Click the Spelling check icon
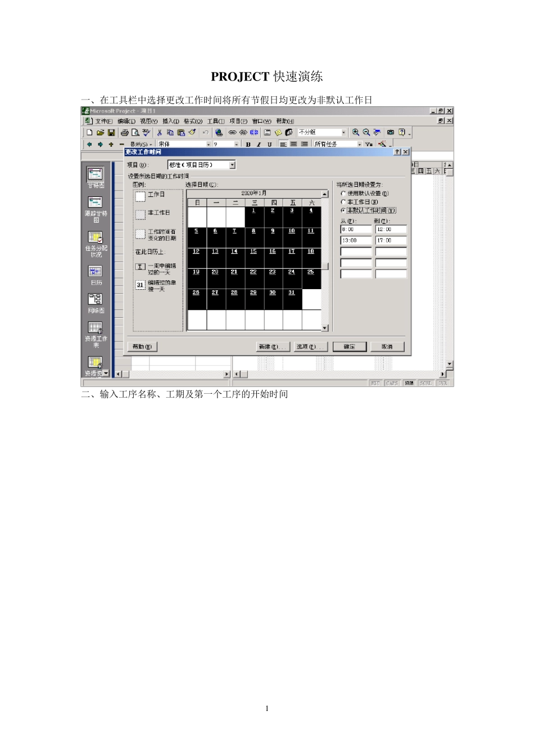534x756 pixels. (147, 132)
